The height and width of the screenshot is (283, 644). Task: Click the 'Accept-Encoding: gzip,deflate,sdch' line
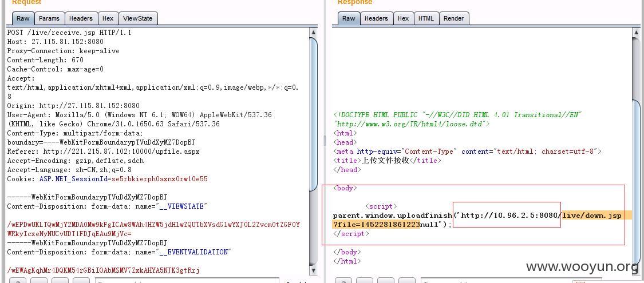75,161
